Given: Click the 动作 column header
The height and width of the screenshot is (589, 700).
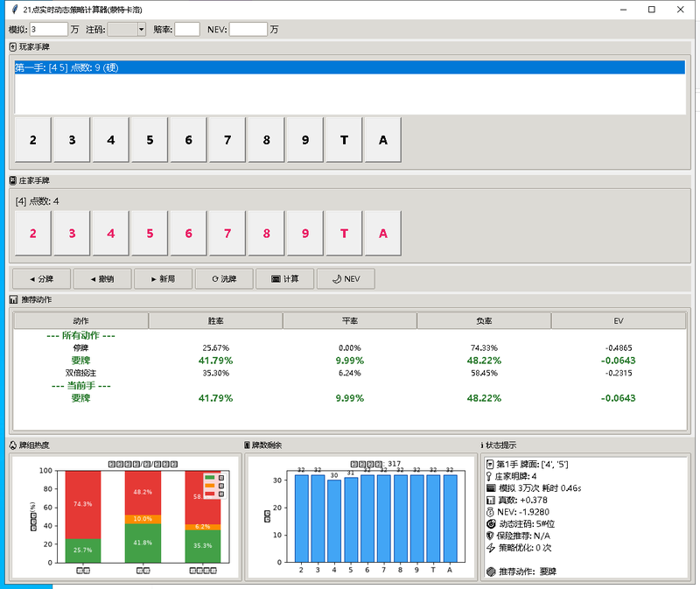Looking at the screenshot, I should pos(80,321).
